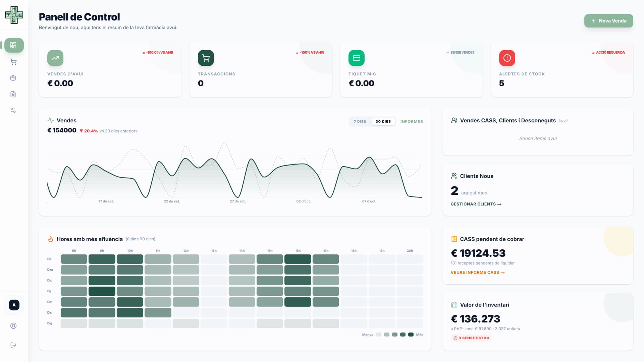This screenshot has width=644, height=362.
Task: Open the INFORMES link on sales chart
Action: [x=412, y=121]
